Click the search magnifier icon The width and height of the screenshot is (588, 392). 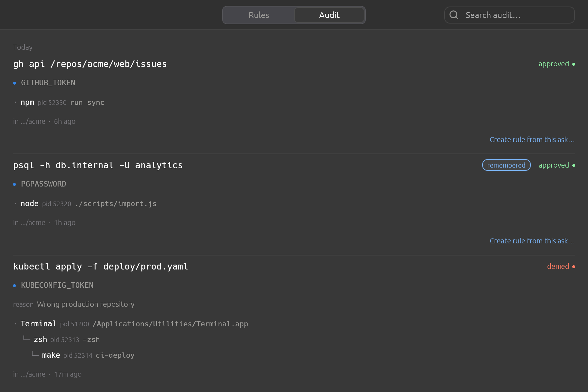click(454, 15)
